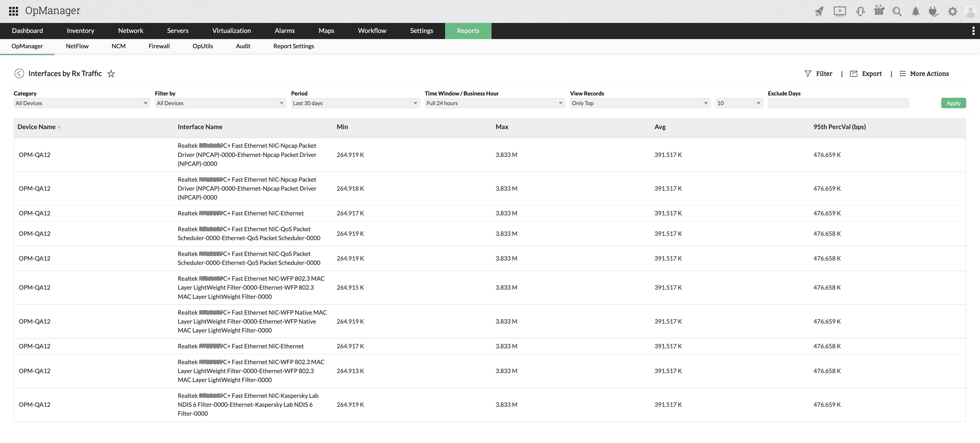Click the plug integrations icon
This screenshot has width=980, height=443.
933,11
